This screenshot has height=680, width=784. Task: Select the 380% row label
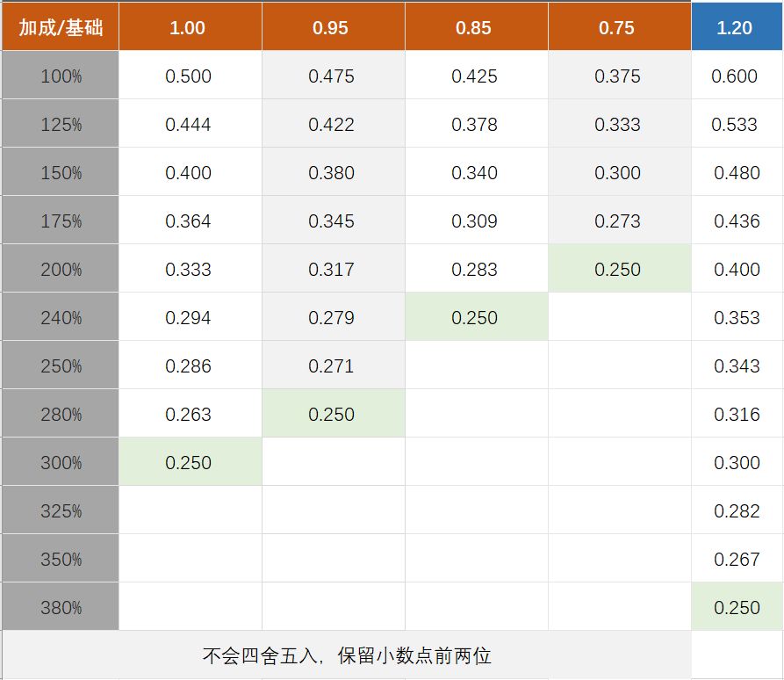(61, 608)
